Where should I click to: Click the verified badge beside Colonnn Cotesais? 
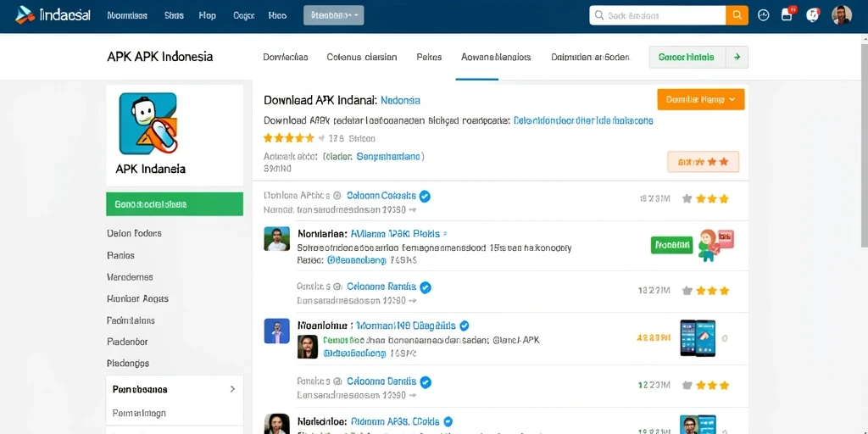tap(426, 196)
